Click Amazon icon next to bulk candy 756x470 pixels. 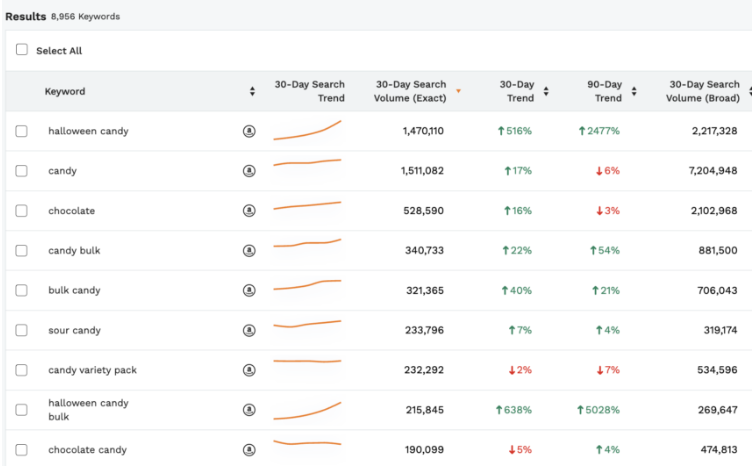pos(249,291)
